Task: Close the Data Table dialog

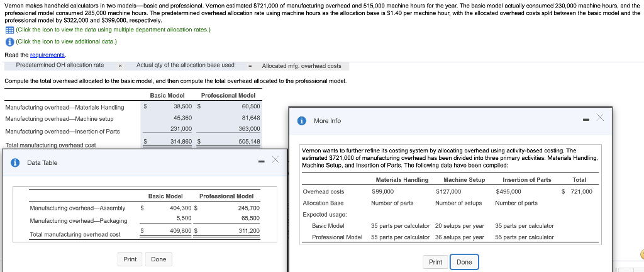Action: tap(275, 159)
